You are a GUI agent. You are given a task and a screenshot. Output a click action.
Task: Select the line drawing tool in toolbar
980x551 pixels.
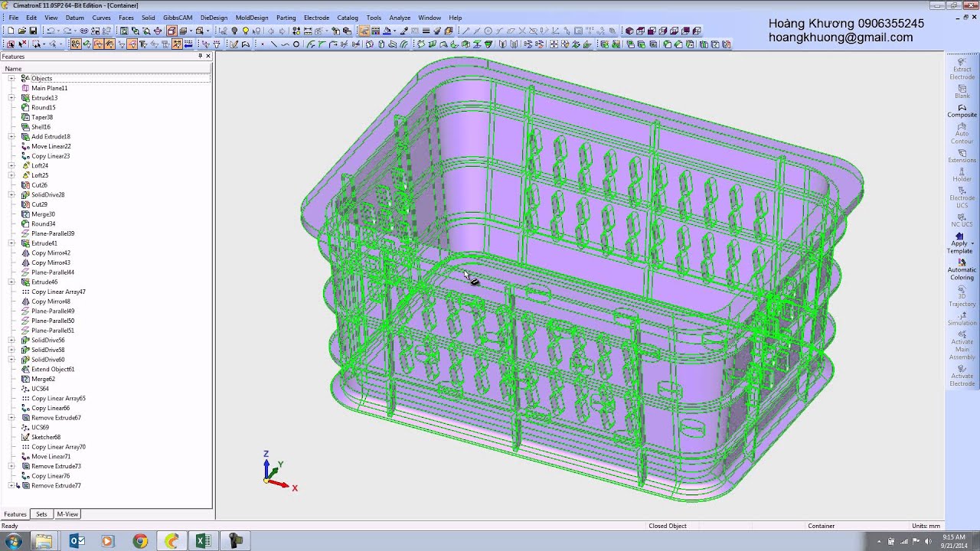(273, 44)
